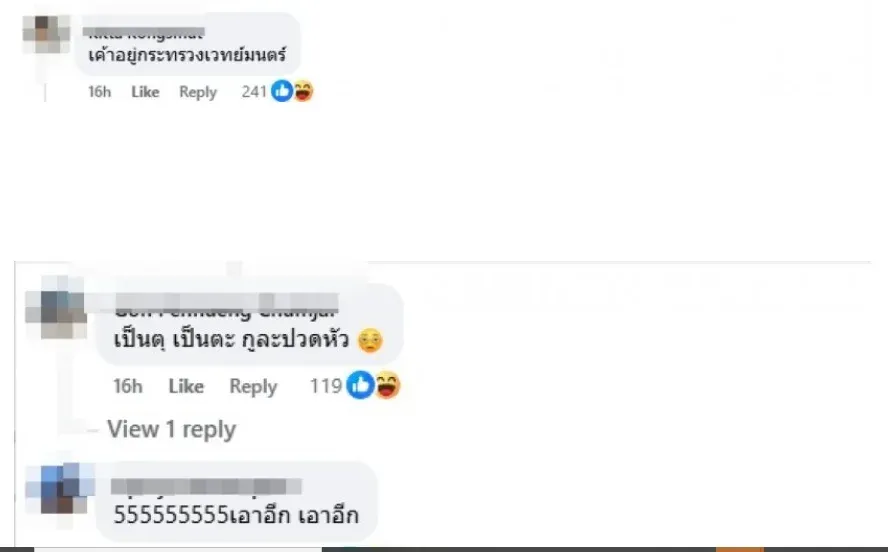888x552 pixels.
Task: Open the blurred avatar of the first commenter
Action: click(46, 34)
